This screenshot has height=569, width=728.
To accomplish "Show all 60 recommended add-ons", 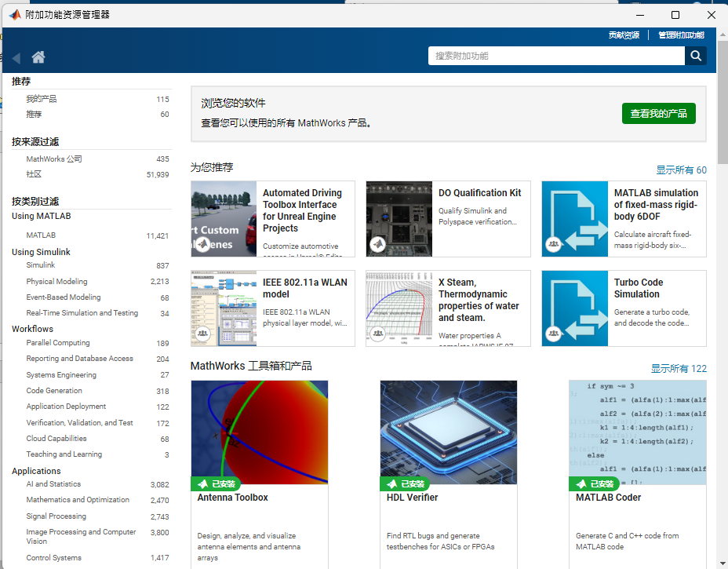I will pyautogui.click(x=681, y=170).
